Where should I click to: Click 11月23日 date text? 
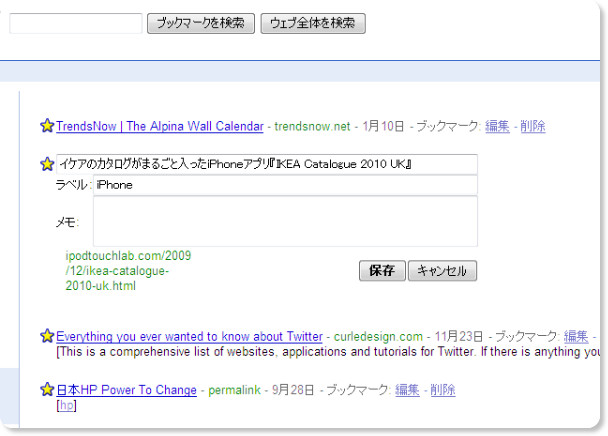coord(459,336)
